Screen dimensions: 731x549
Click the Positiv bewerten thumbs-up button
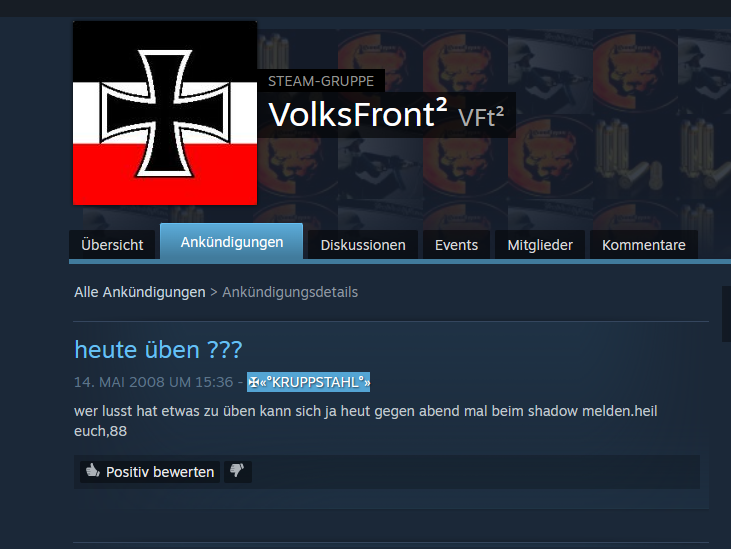150,471
